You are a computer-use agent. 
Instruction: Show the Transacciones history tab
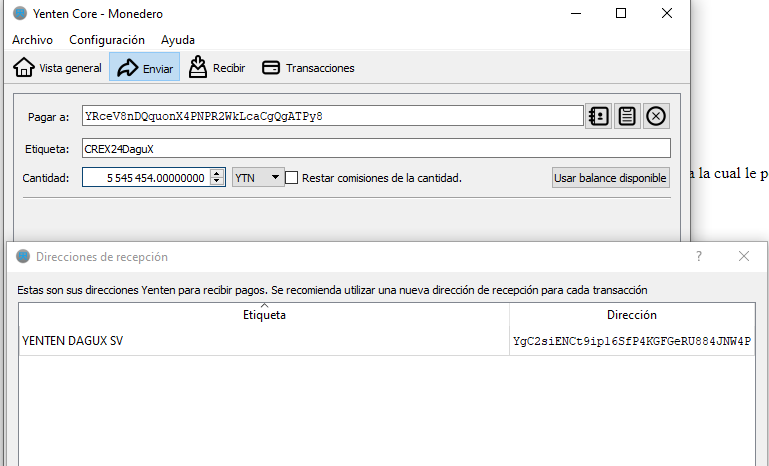[308, 68]
